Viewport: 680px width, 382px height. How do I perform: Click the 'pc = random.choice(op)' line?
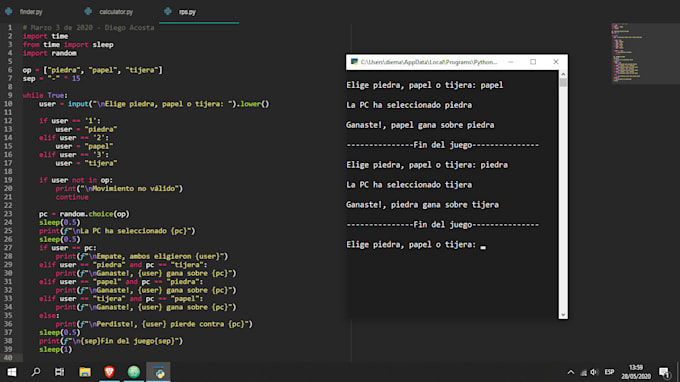(84, 214)
